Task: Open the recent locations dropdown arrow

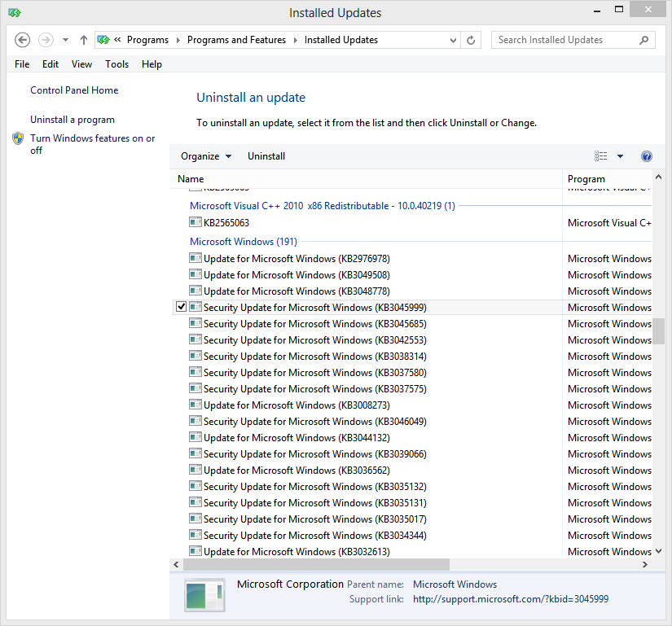Action: tap(66, 40)
